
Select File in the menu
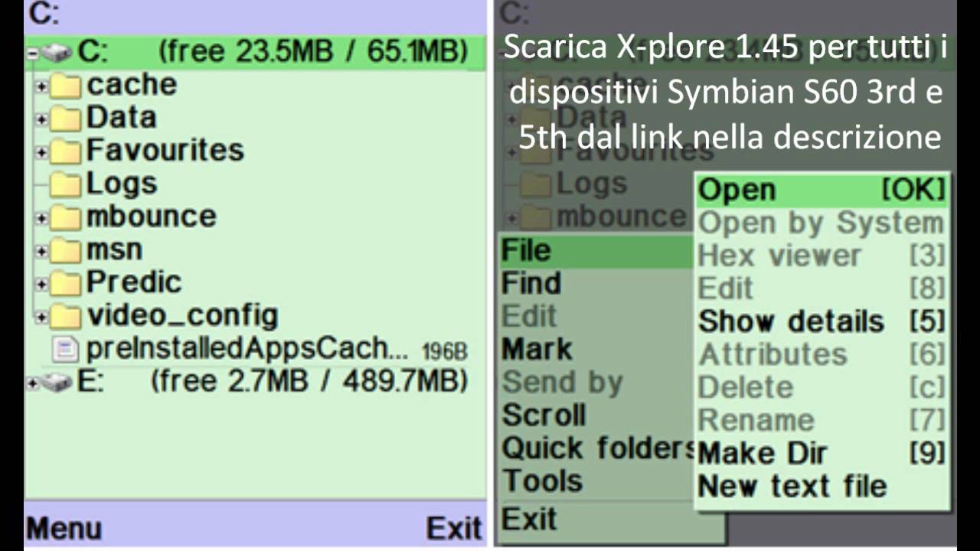596,251
